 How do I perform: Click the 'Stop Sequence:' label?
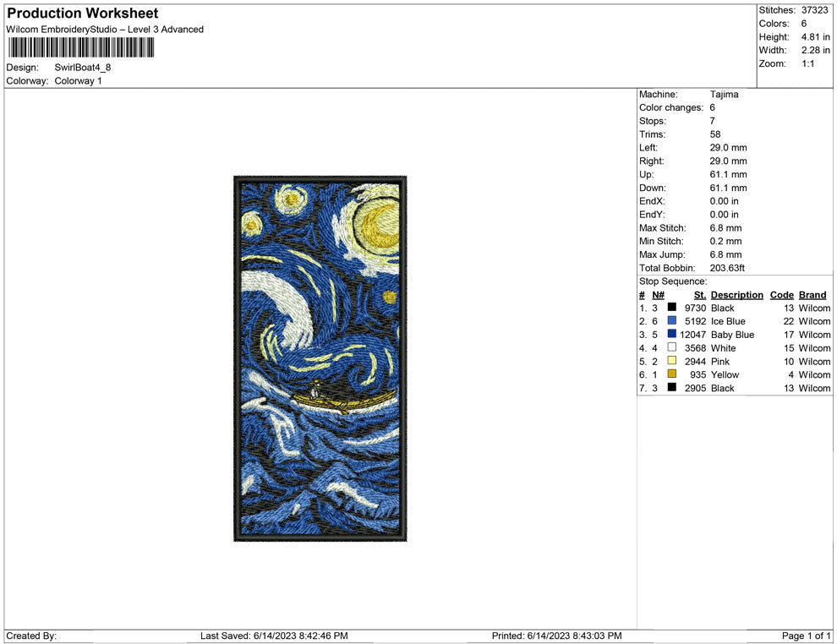click(x=673, y=281)
